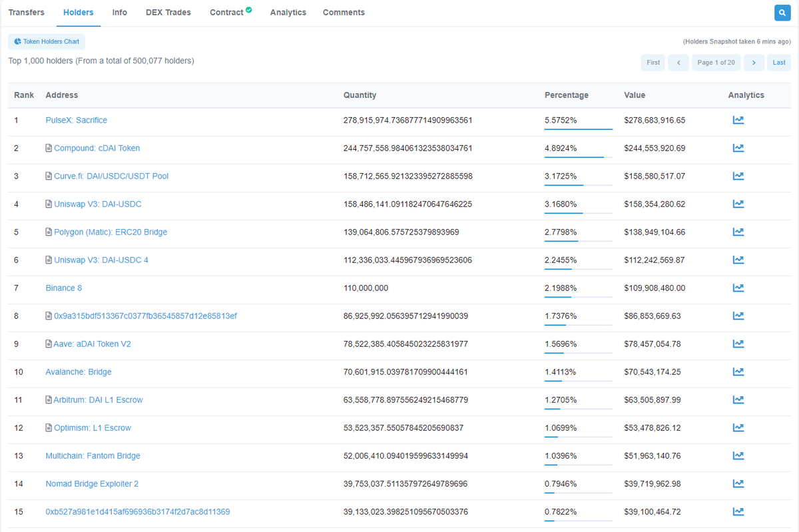
Task: Click contract file icon beside 0x9a315bdf address
Action: pos(49,316)
